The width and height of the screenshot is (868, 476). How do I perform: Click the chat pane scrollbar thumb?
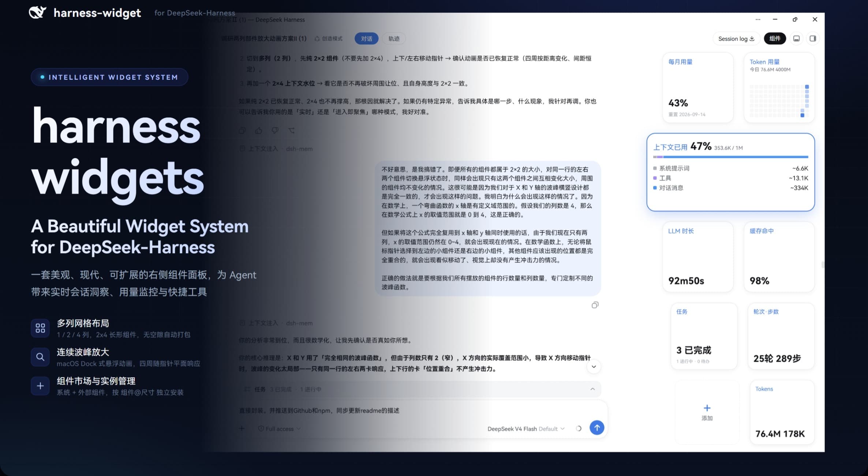coord(823,265)
